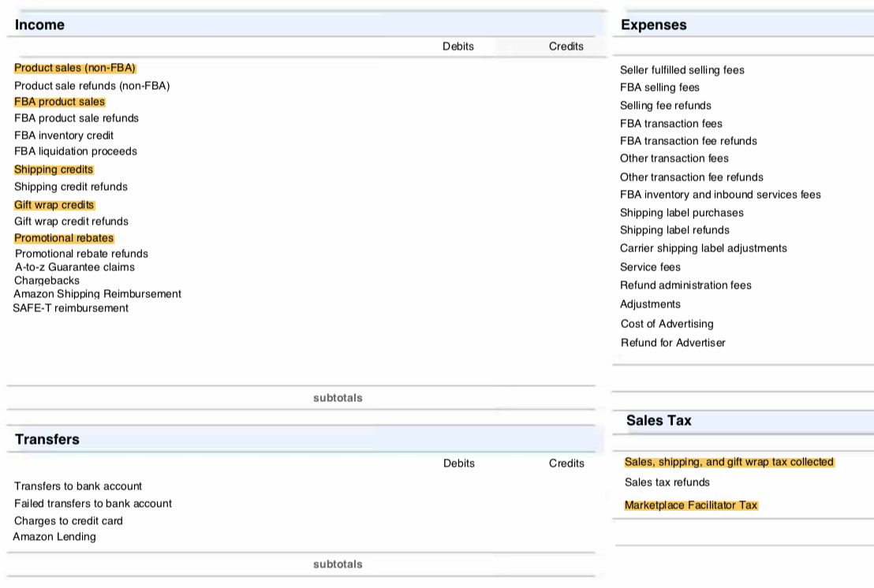Select the highlighted Gift wrap credits row

point(54,205)
